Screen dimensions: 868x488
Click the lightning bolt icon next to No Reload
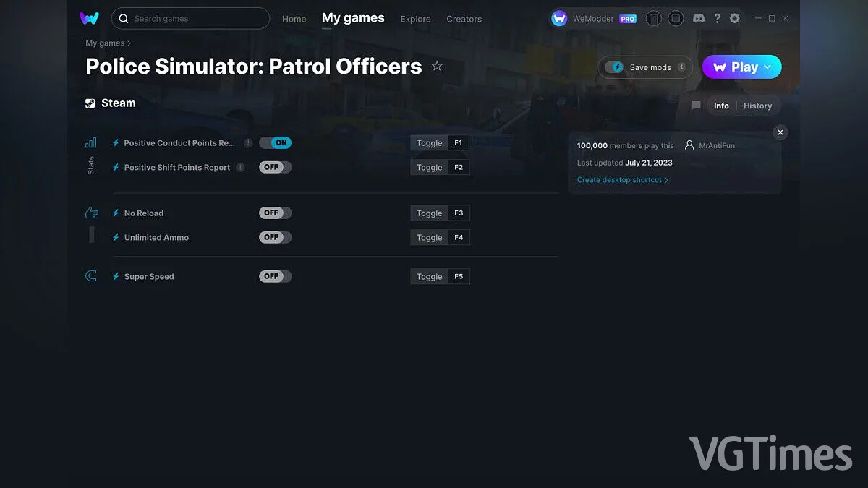click(x=115, y=213)
